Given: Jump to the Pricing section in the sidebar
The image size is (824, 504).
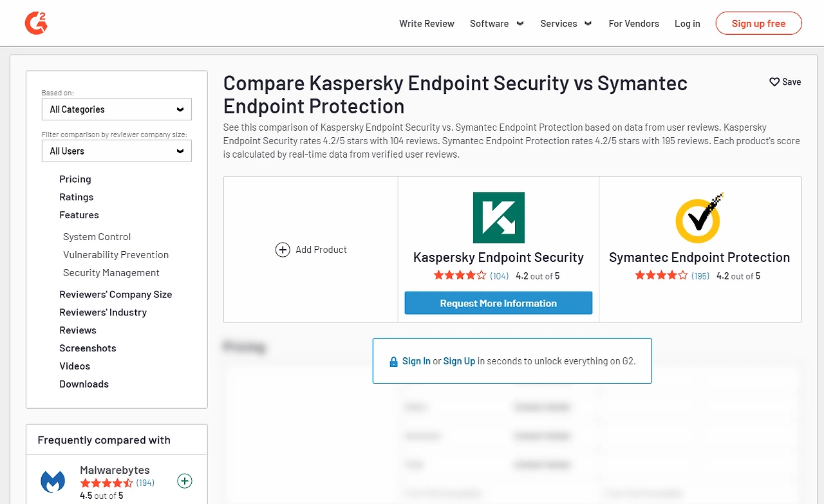Looking at the screenshot, I should pos(75,179).
